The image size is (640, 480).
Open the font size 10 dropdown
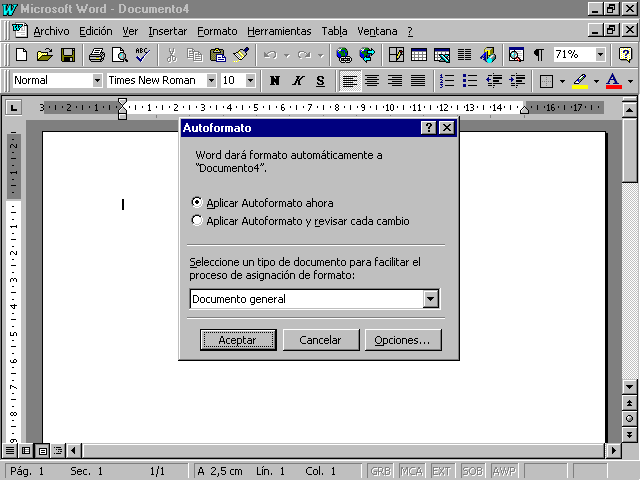click(x=251, y=80)
